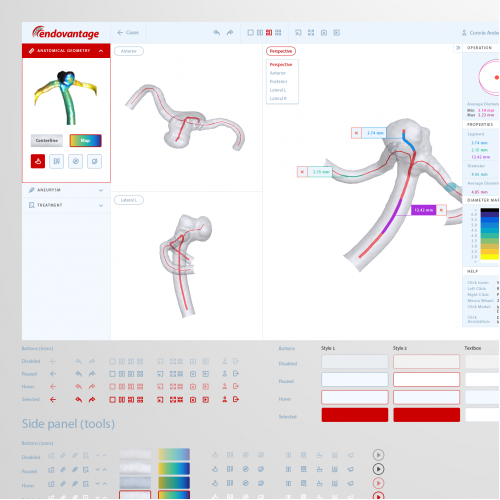This screenshot has width=500, height=500.
Task: Expand the Aneurysm section chevron
Action: (101, 190)
